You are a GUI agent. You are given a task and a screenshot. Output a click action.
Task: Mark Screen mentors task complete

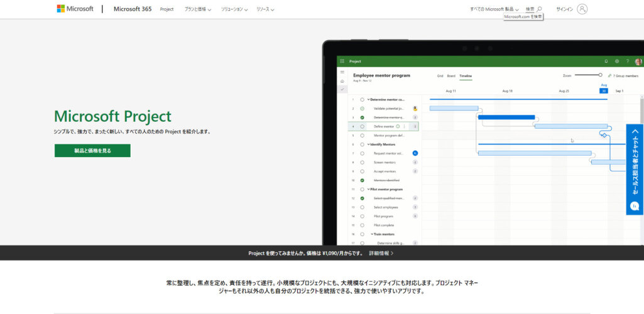362,162
